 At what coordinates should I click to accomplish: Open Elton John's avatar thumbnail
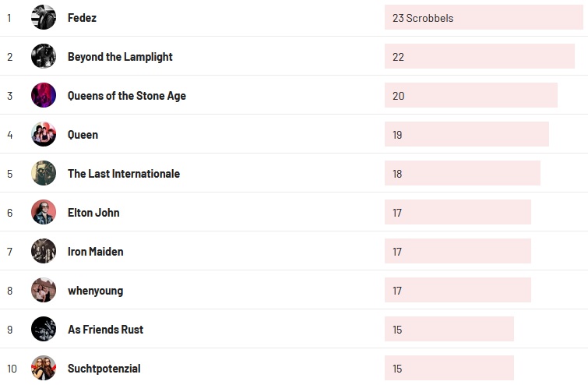[44, 212]
